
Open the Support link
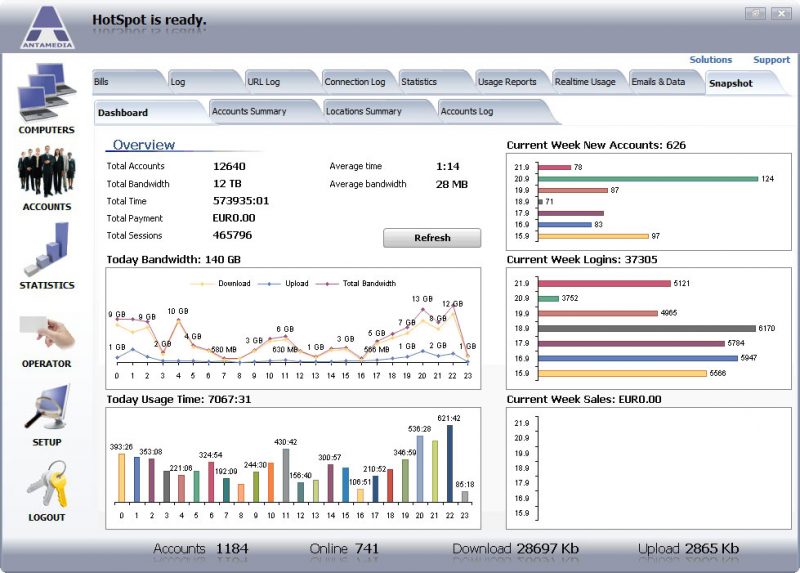[771, 60]
